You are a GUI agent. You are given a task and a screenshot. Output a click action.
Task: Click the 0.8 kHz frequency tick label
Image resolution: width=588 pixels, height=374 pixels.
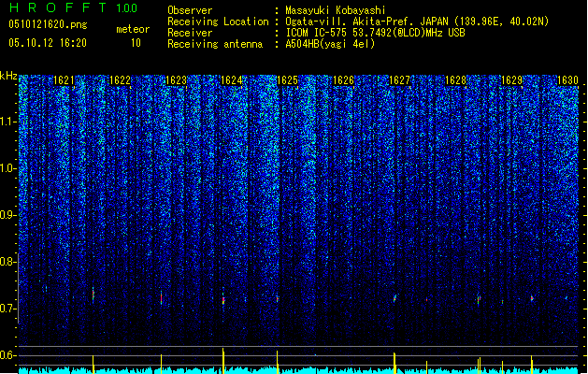7,262
